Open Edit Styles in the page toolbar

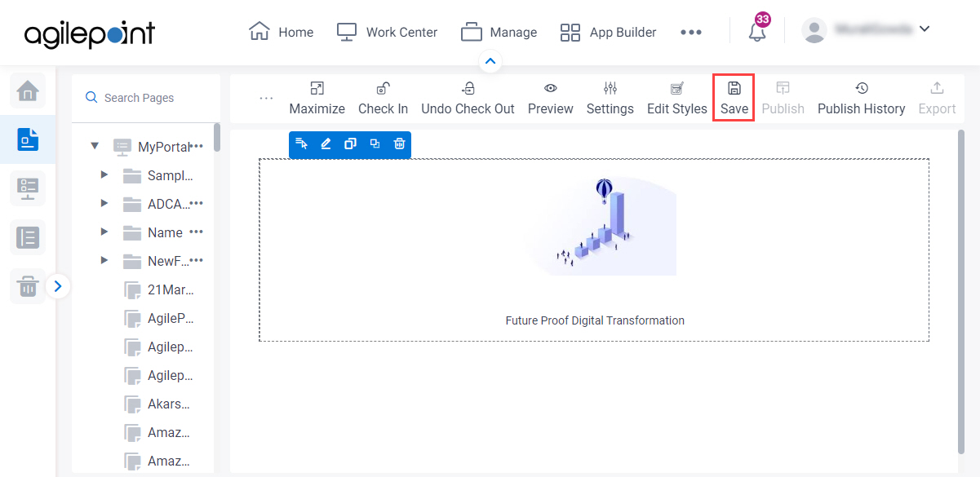[677, 99]
